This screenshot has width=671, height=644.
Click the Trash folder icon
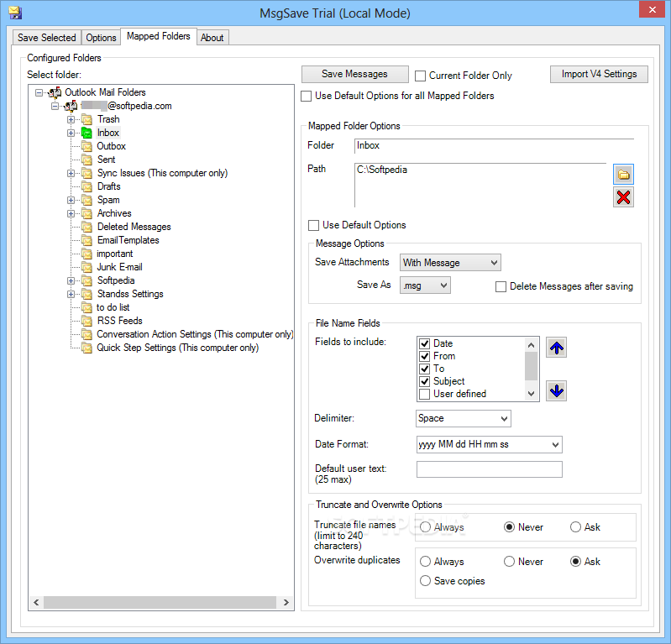click(x=86, y=119)
